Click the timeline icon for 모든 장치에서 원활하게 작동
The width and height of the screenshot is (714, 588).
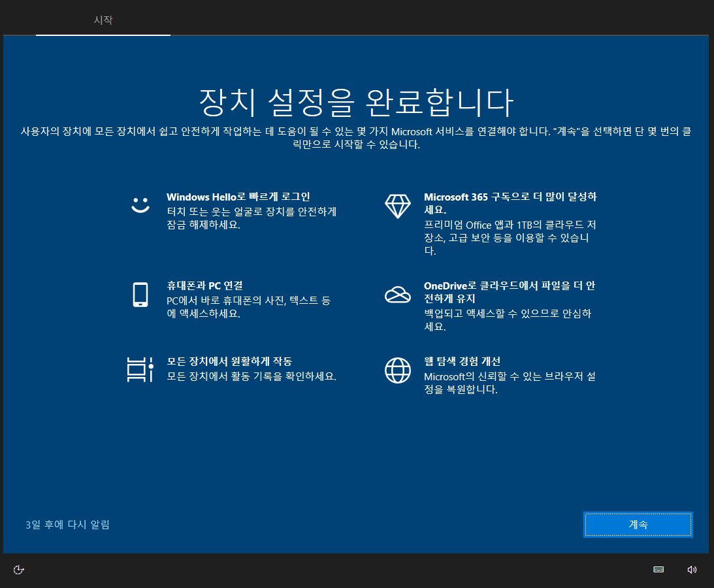(140, 369)
